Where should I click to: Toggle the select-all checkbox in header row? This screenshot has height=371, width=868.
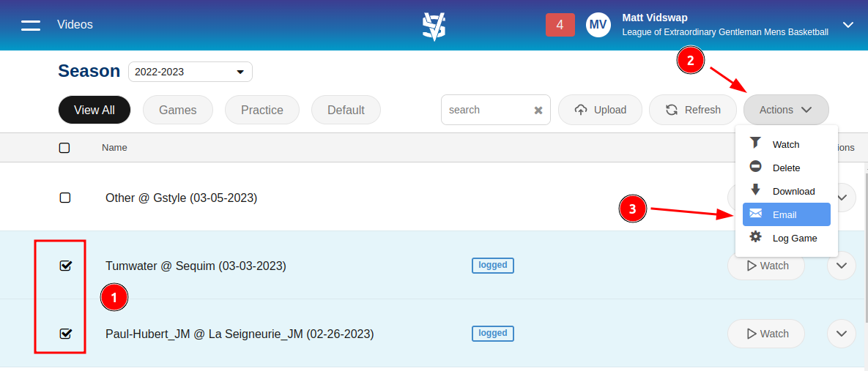tap(64, 148)
